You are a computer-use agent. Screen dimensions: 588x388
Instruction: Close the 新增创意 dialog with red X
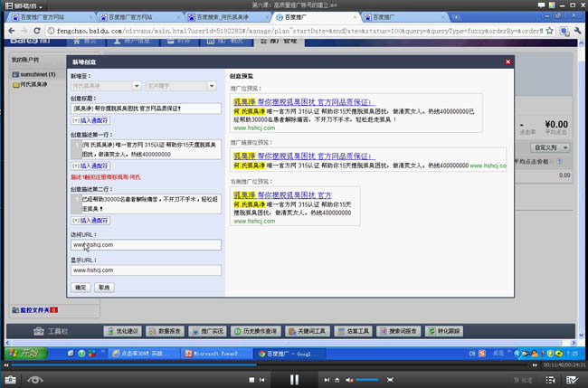507,62
